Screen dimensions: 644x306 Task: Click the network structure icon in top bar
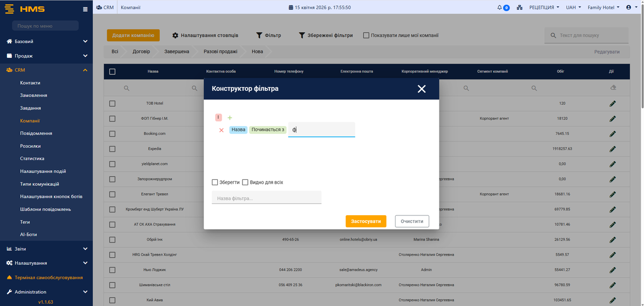click(519, 8)
